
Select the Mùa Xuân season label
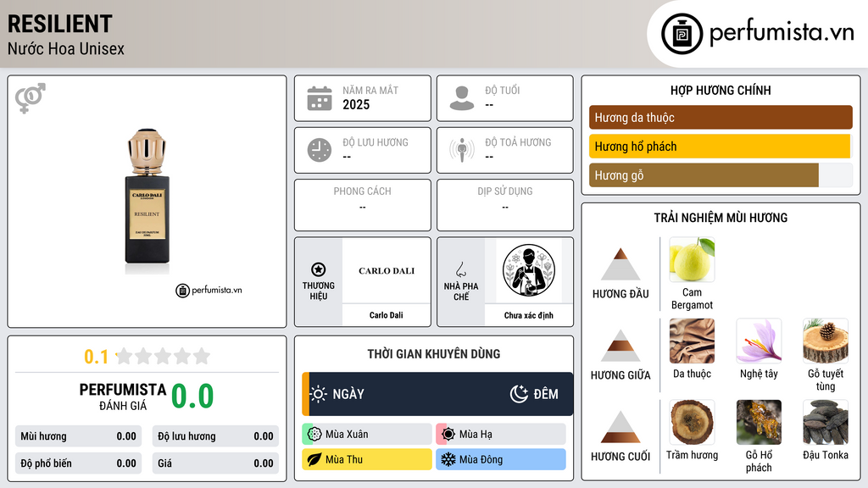coord(347,435)
